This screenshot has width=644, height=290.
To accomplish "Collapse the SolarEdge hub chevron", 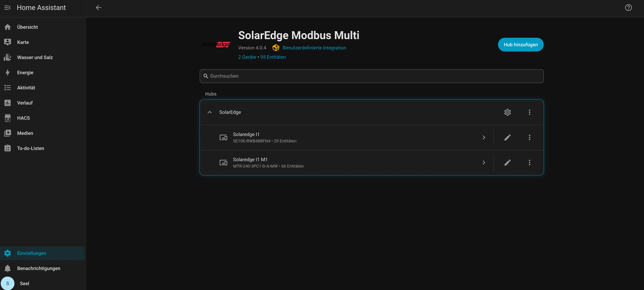I will [x=210, y=112].
